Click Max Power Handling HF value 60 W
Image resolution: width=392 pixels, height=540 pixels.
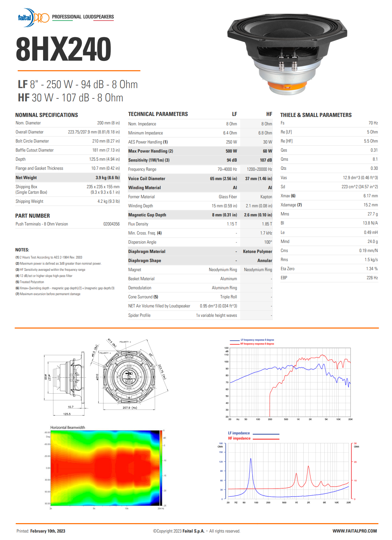[x=267, y=151]
